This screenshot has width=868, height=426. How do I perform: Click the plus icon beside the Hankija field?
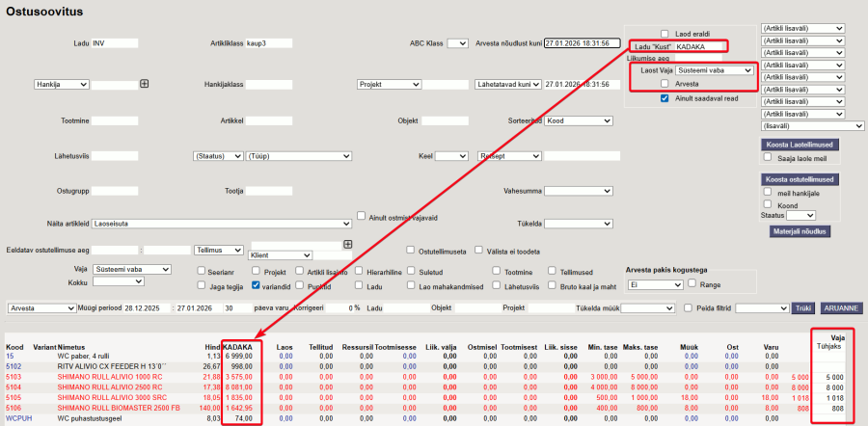(x=145, y=84)
